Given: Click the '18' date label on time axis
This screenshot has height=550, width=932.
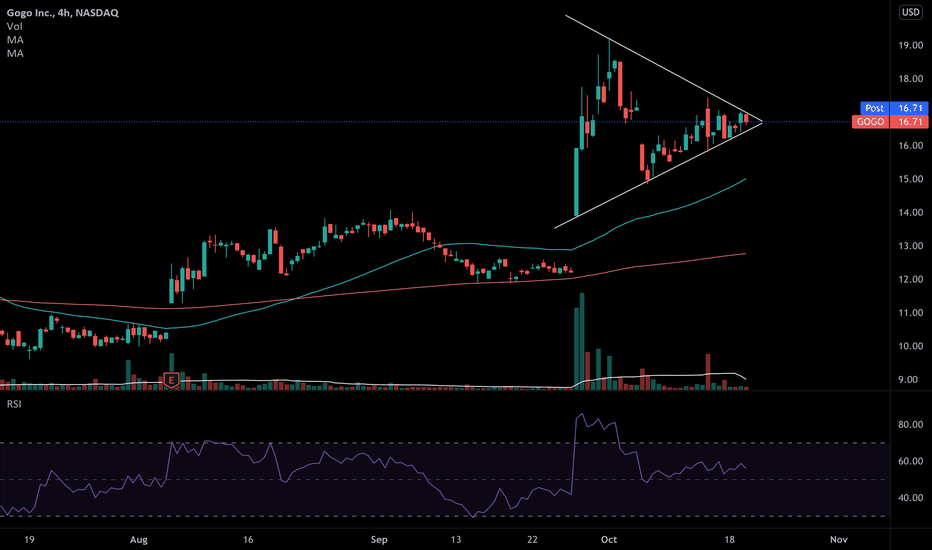Looking at the screenshot, I should pos(729,540).
